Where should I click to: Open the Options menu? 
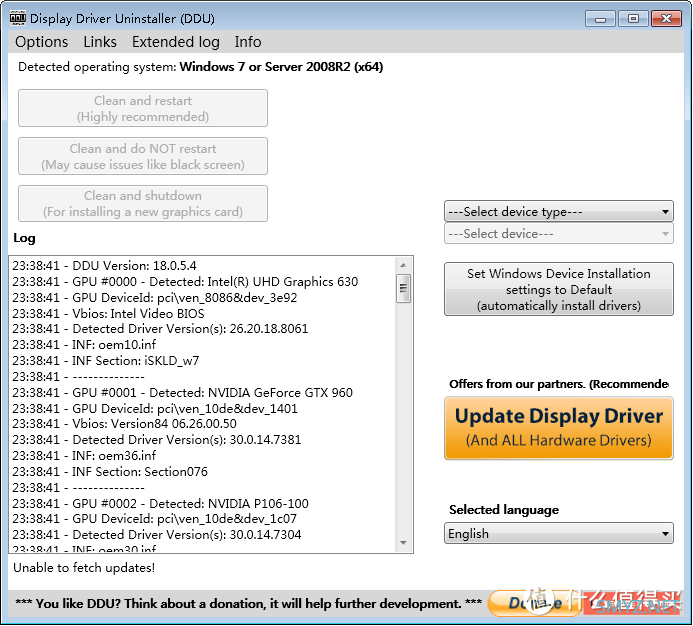(42, 42)
